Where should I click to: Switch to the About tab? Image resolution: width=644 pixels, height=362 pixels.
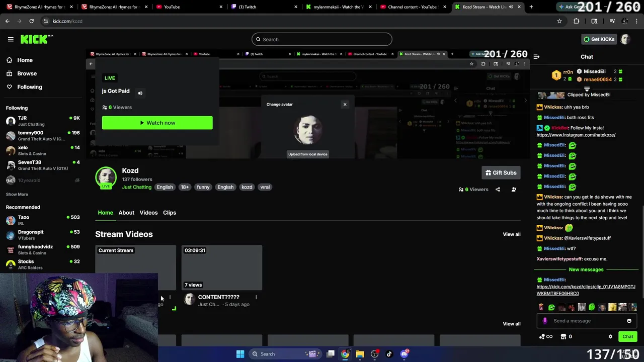click(x=126, y=213)
